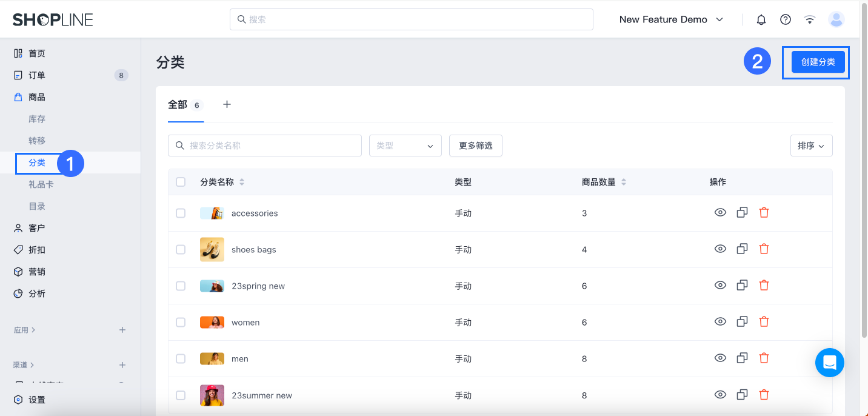Viewport: 868px width, 416px height.
Task: Select the checkbox for 23spring new
Action: pyautogui.click(x=181, y=286)
